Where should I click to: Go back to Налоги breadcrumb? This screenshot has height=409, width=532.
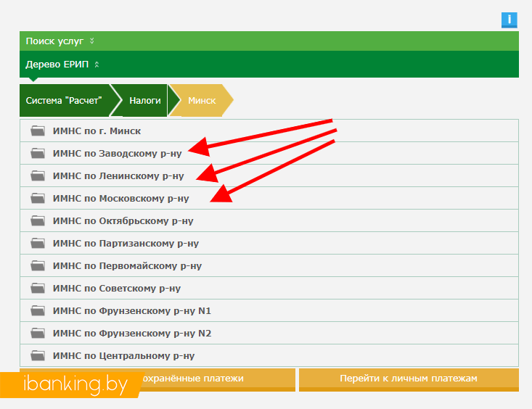[145, 101]
